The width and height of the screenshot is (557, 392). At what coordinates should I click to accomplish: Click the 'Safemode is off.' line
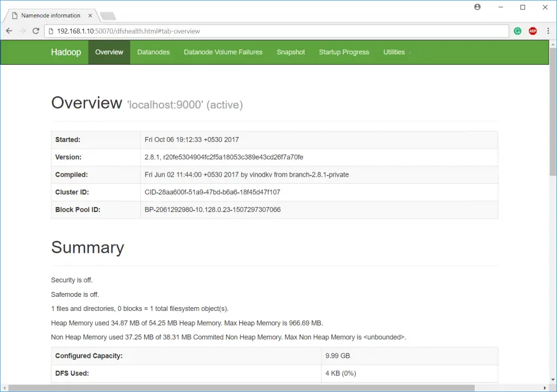[x=75, y=294]
